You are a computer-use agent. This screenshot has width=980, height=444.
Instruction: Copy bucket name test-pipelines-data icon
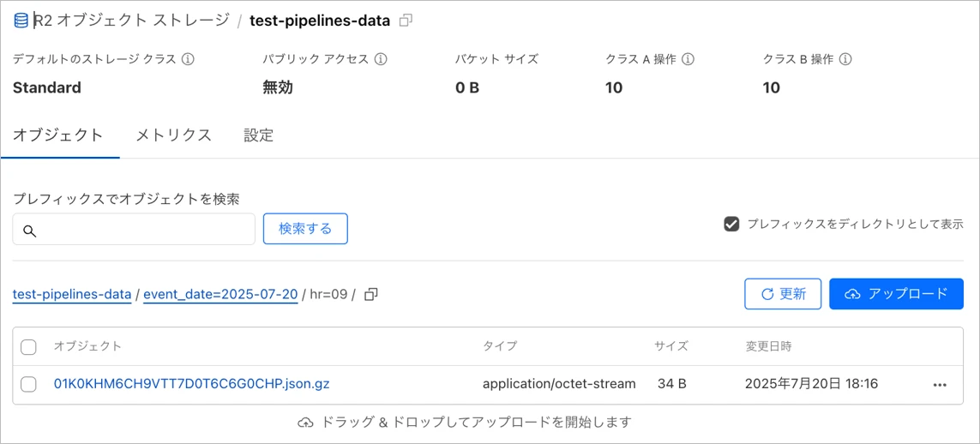[406, 20]
